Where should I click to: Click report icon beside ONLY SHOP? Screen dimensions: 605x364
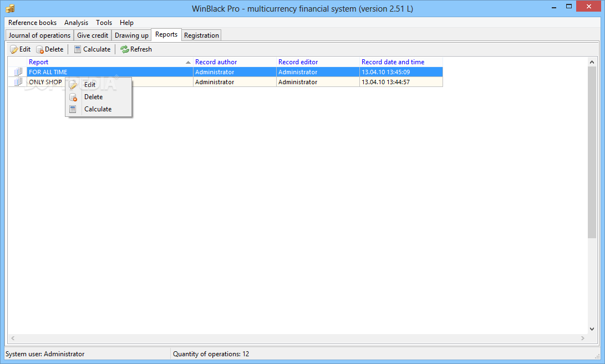click(18, 82)
